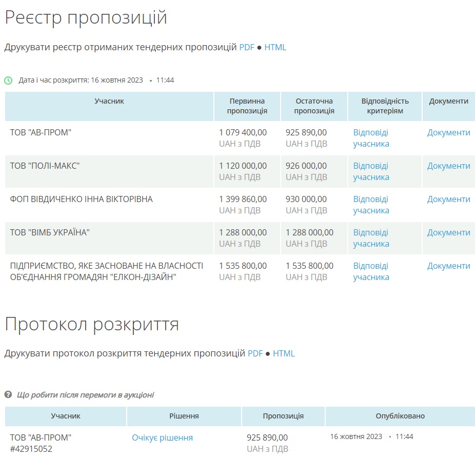Open PDF of the proposals register
The width and height of the screenshot is (476, 458).
[247, 47]
